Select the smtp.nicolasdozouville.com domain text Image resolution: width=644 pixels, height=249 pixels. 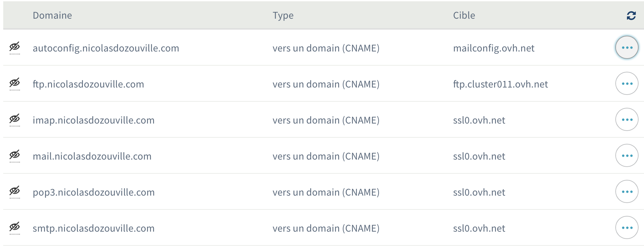(94, 228)
